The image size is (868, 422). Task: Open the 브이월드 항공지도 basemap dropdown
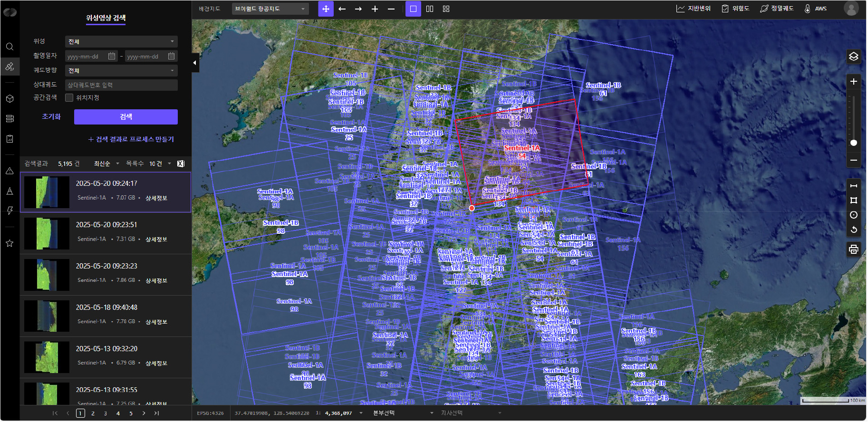(270, 9)
